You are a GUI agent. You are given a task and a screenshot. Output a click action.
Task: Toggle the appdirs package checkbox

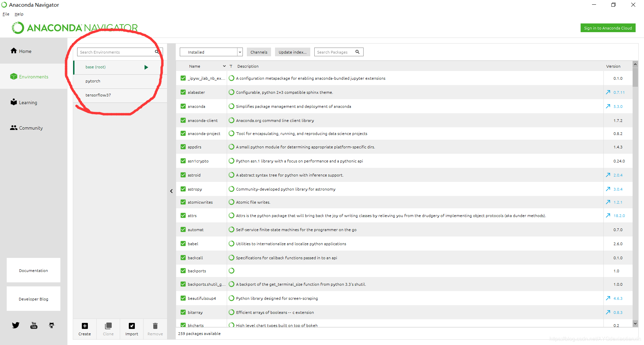pos(183,147)
